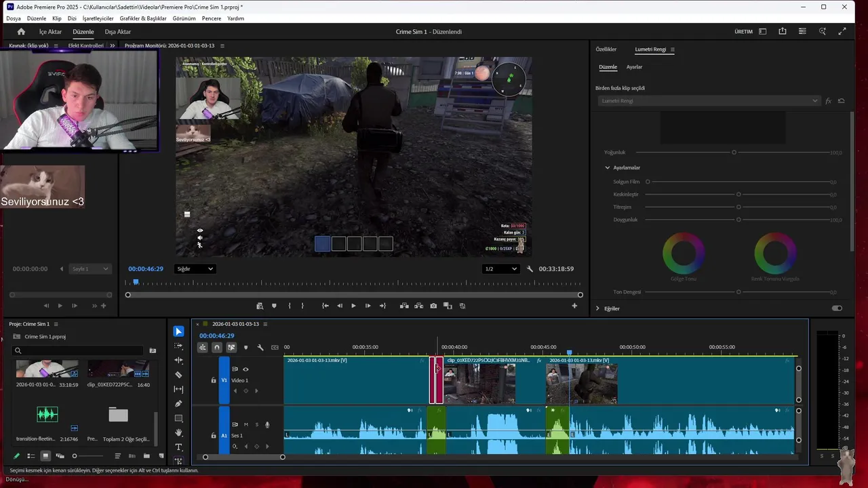Screen dimensions: 868x488
Task: Toggle insert sequences as nests option
Action: 202,348
